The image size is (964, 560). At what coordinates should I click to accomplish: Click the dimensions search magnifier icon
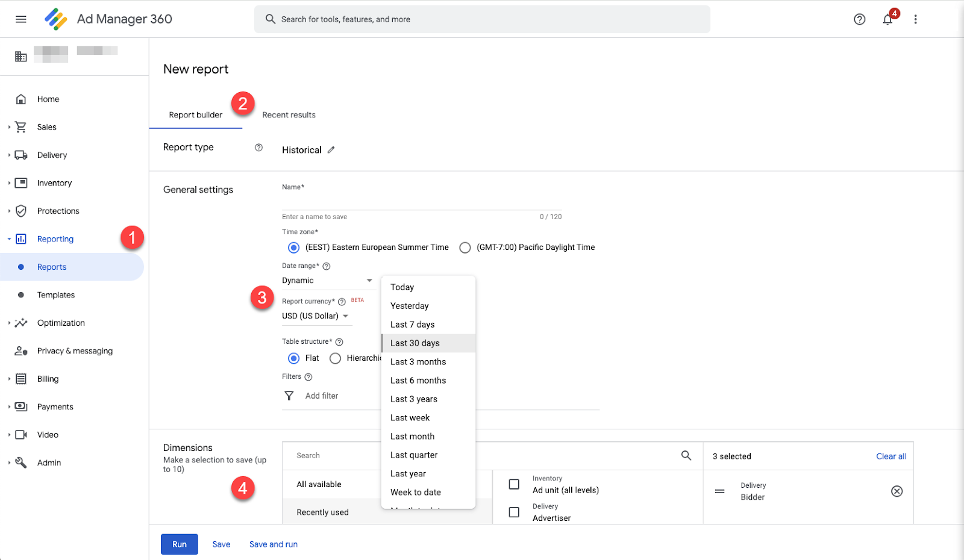point(686,456)
